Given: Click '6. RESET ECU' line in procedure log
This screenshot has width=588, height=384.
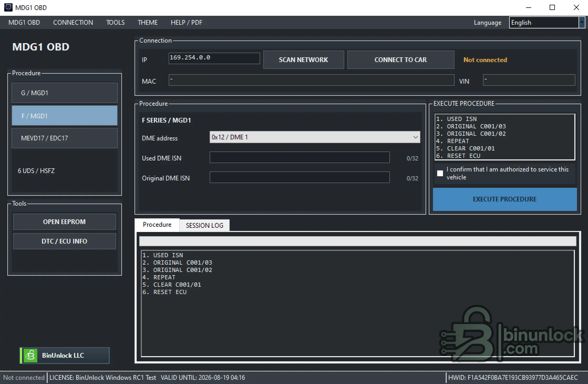Looking at the screenshot, I should coord(164,292).
